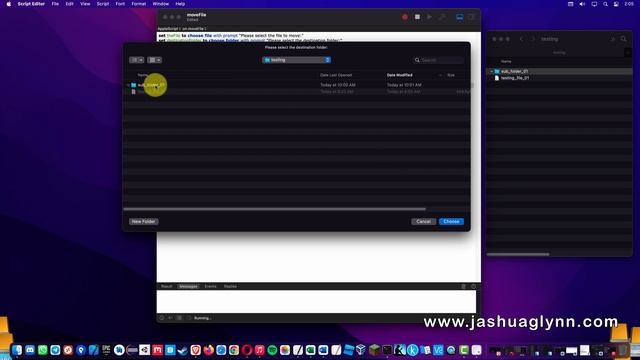
Task: Click the trash icon to clear log
Action: tap(463, 287)
